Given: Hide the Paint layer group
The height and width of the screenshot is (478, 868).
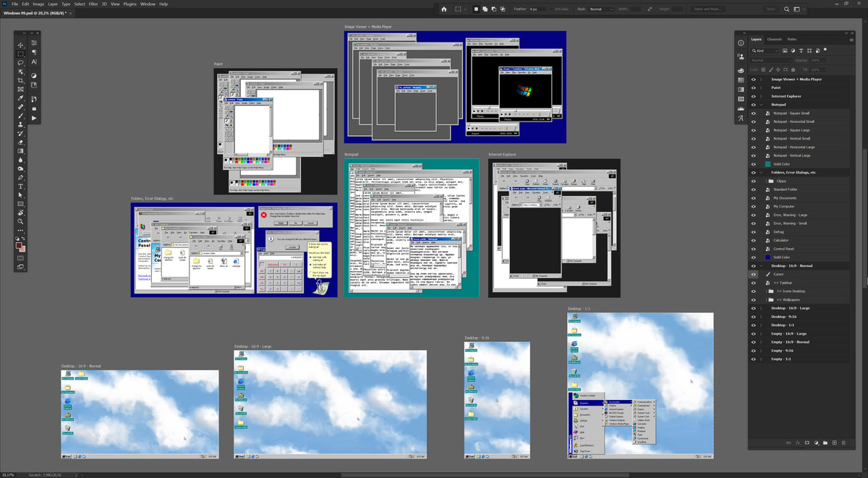Looking at the screenshot, I should 753,88.
